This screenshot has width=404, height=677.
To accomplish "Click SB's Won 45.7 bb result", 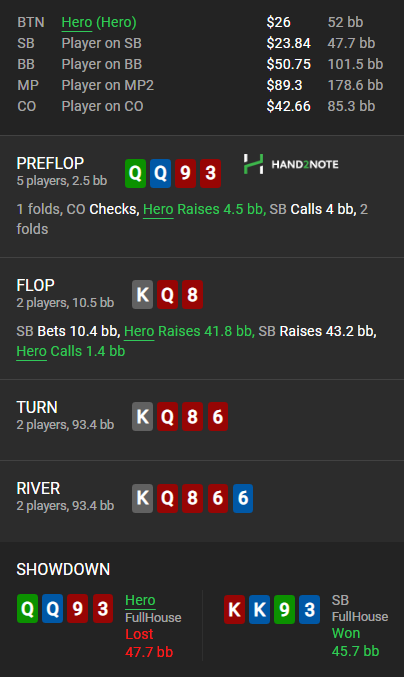I will click(356, 642).
